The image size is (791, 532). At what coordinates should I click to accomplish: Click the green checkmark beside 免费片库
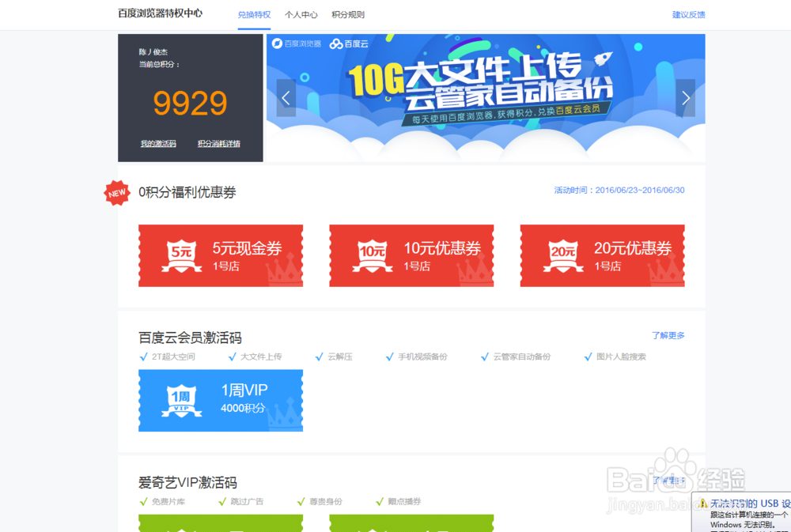pos(143,502)
